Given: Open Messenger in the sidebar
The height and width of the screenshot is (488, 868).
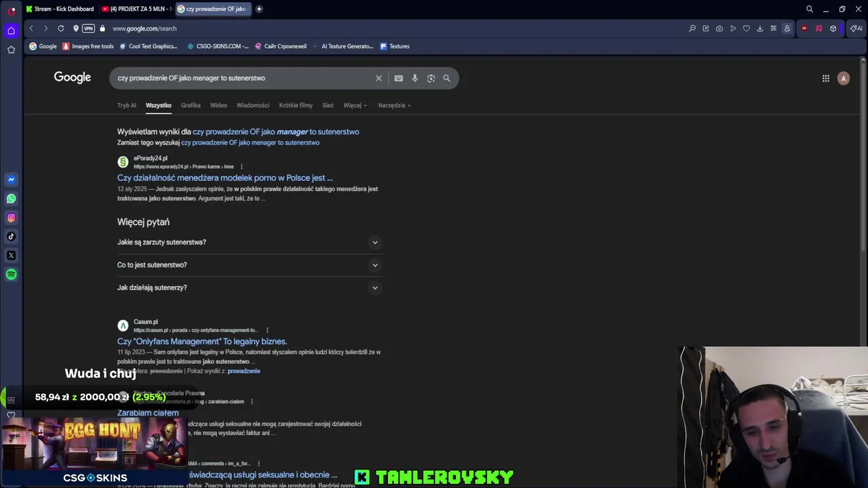Looking at the screenshot, I should pyautogui.click(x=12, y=180).
